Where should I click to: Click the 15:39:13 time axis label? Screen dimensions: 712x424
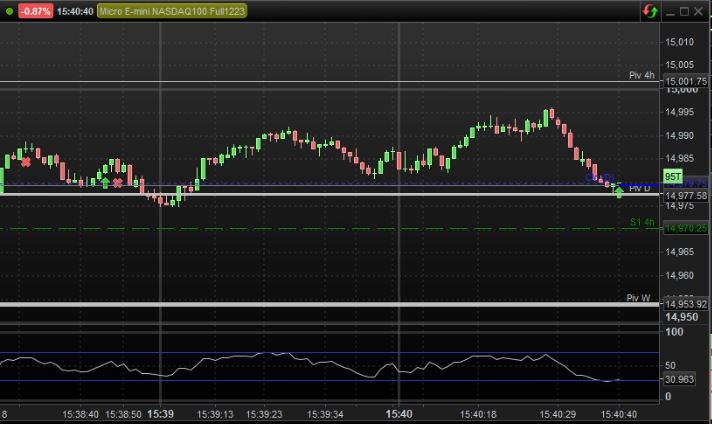point(215,414)
